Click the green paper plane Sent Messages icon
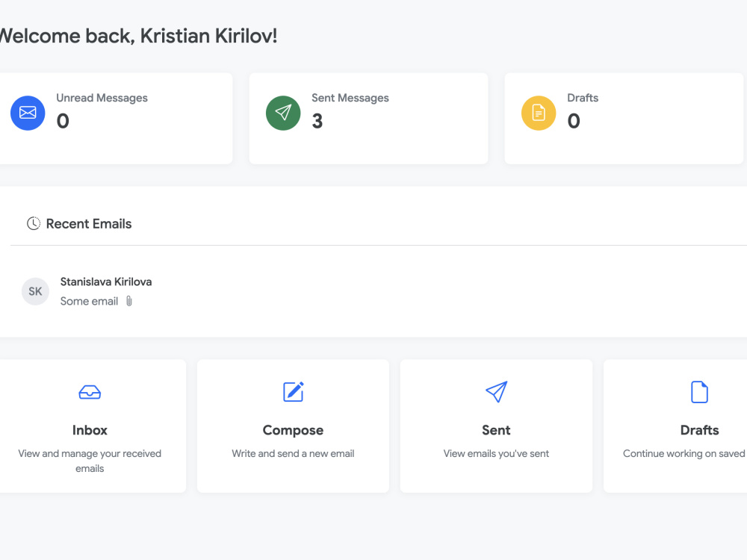Viewport: 747px width, 560px height. (x=283, y=113)
